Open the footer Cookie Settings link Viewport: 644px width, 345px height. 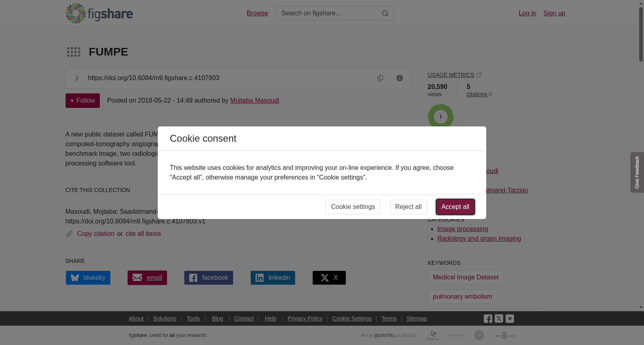[352, 318]
